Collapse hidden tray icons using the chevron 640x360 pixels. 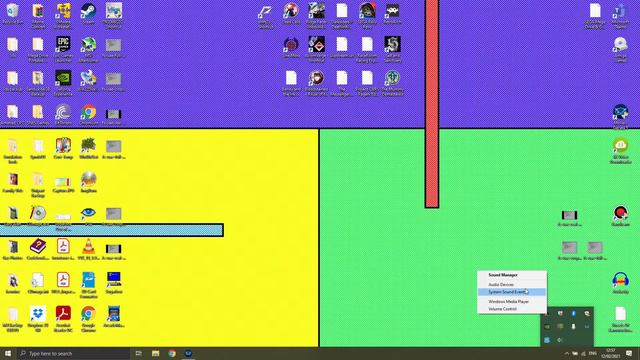(567, 353)
